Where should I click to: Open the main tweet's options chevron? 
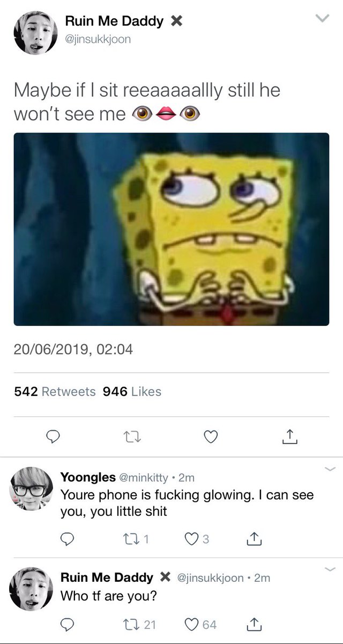pyautogui.click(x=321, y=19)
